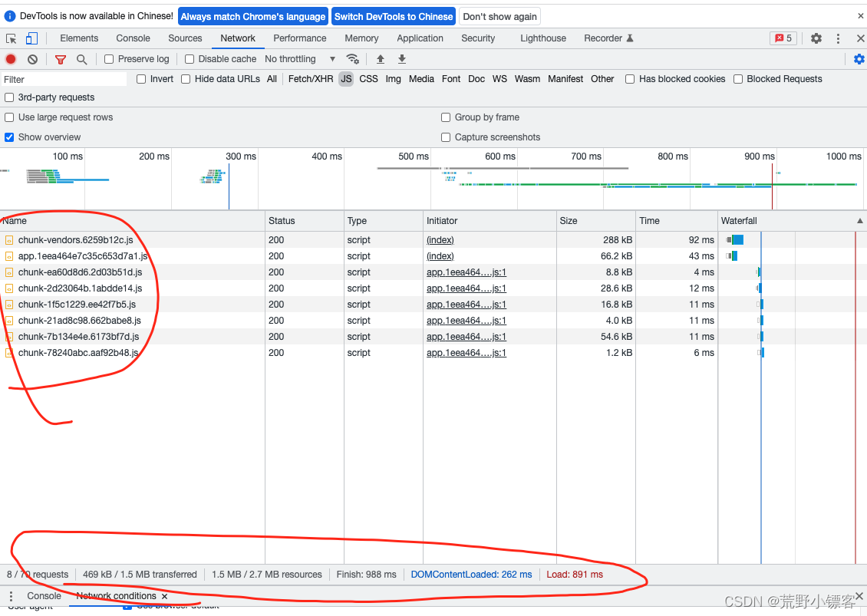Open (index) initiator link for chunk-vendors
The width and height of the screenshot is (867, 616).
[x=440, y=240]
